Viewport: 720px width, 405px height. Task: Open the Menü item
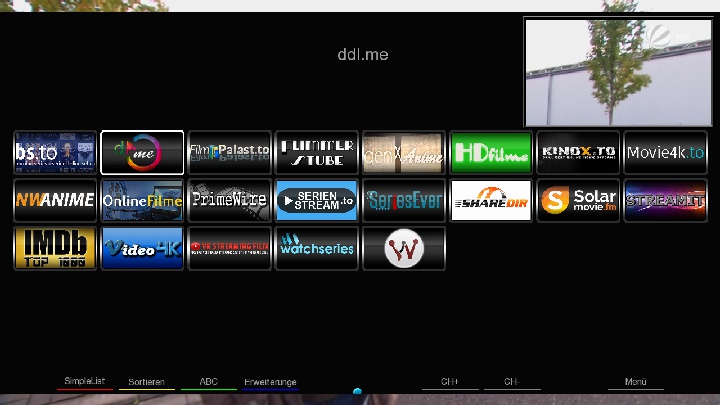point(635,382)
